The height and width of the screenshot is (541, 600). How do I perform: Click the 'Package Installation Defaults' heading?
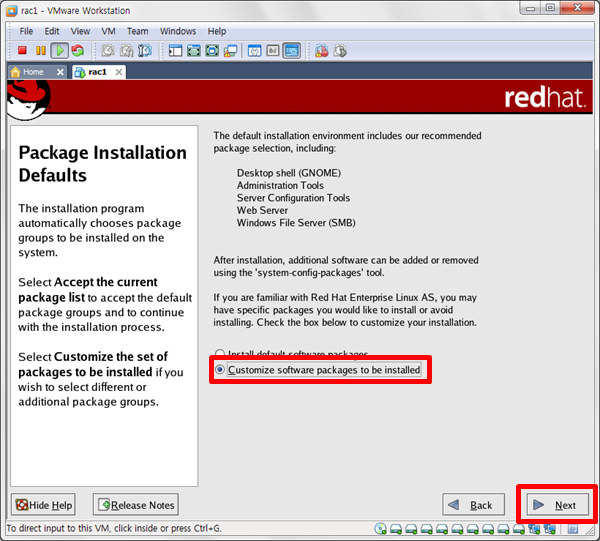coord(103,164)
